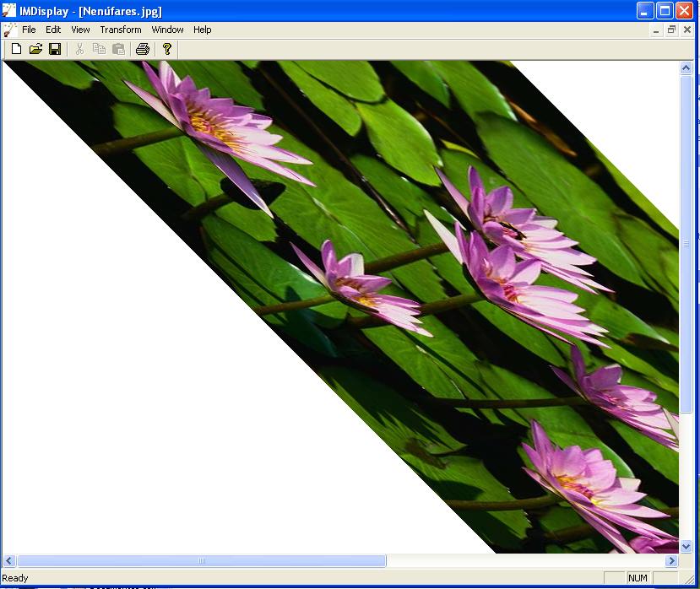
Task: Minimize the IMDisplay application window
Action: point(644,11)
